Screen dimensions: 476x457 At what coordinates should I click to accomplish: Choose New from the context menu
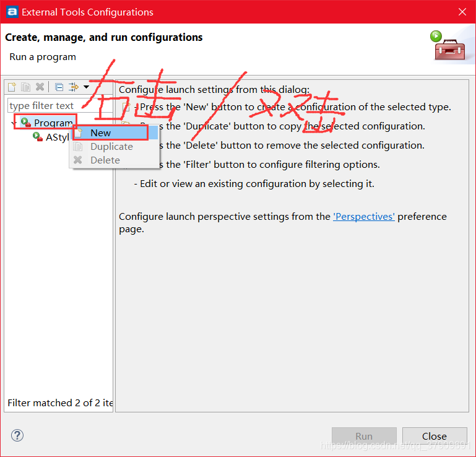point(114,133)
